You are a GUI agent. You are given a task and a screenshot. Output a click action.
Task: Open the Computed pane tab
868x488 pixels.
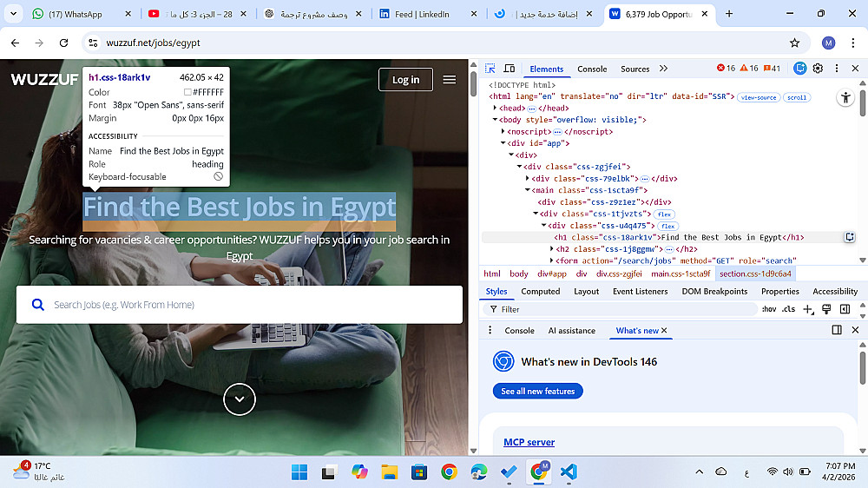[x=540, y=292]
